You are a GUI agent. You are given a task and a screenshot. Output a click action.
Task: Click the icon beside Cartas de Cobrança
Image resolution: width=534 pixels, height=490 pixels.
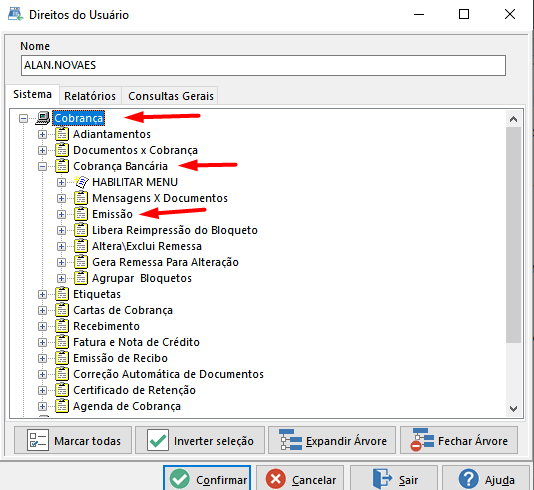(62, 310)
